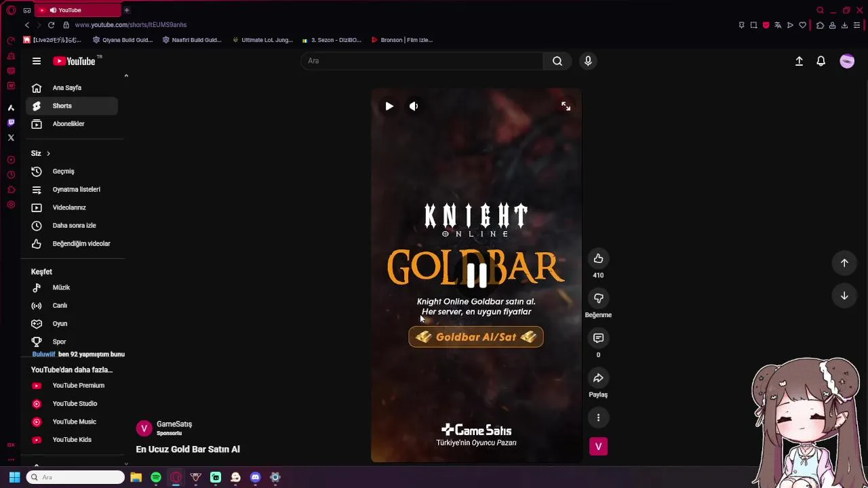This screenshot has width=868, height=488.
Task: Open YouTube Music link
Action: (x=72, y=422)
